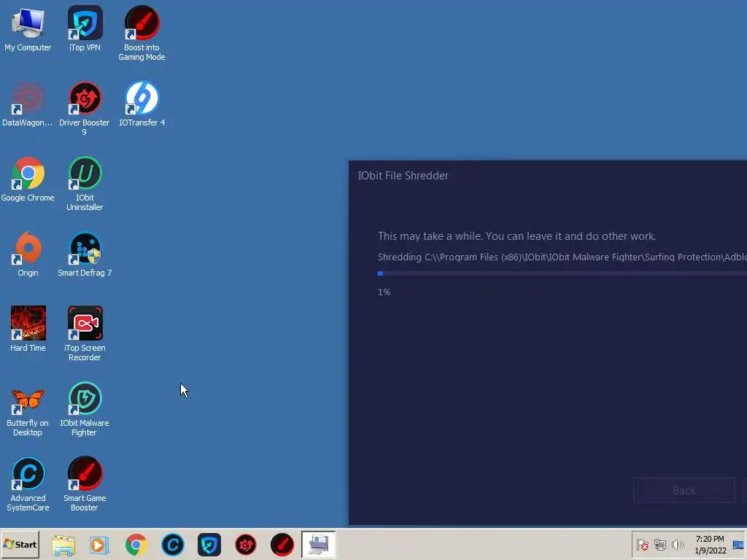Open iTop VPN taskbar icon
Screen dimensions: 747x560
tap(209, 545)
